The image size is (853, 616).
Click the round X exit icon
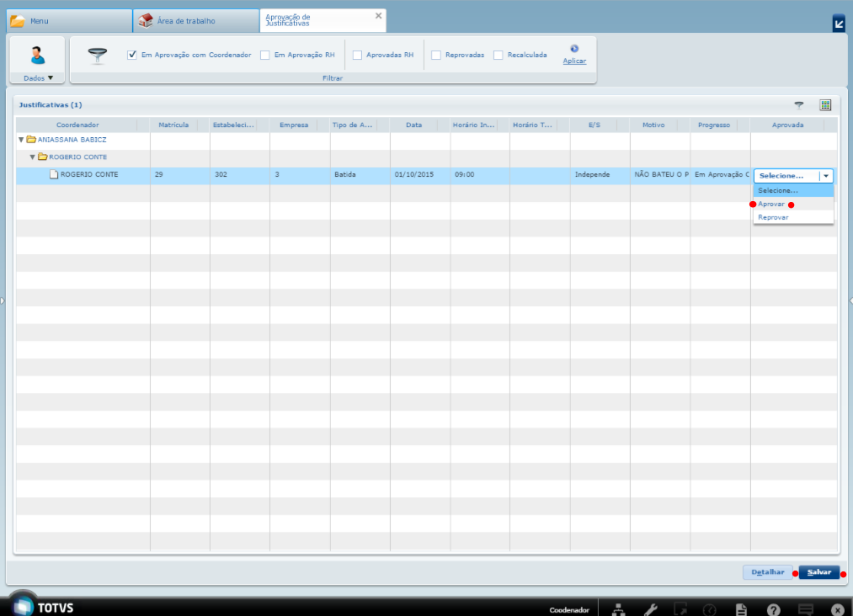tap(838, 610)
